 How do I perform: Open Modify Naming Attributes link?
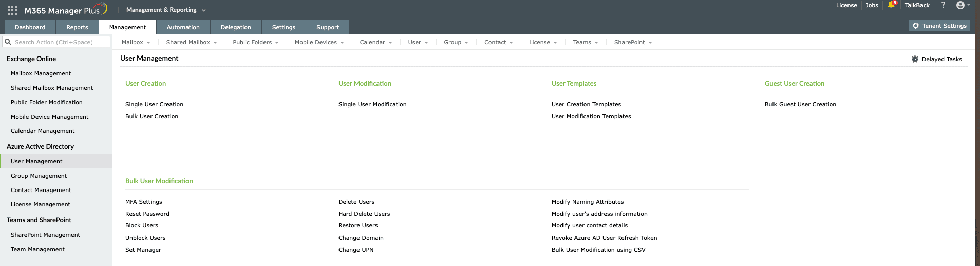(588, 202)
